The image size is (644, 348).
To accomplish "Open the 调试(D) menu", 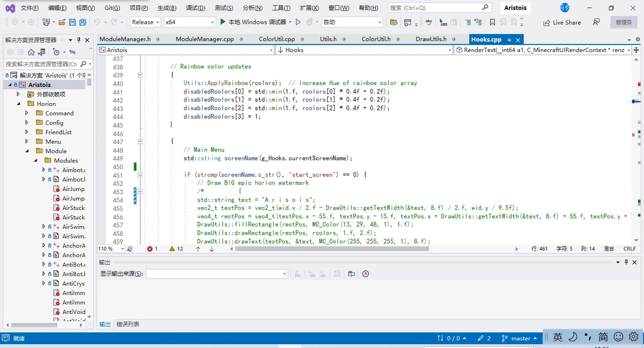I will click(x=196, y=8).
